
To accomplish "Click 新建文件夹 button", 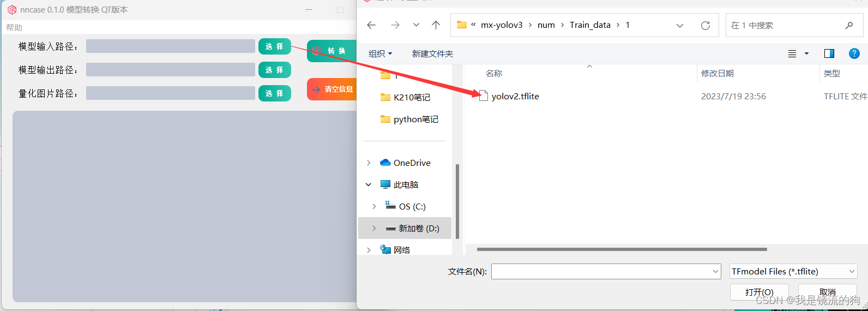I will pos(432,53).
